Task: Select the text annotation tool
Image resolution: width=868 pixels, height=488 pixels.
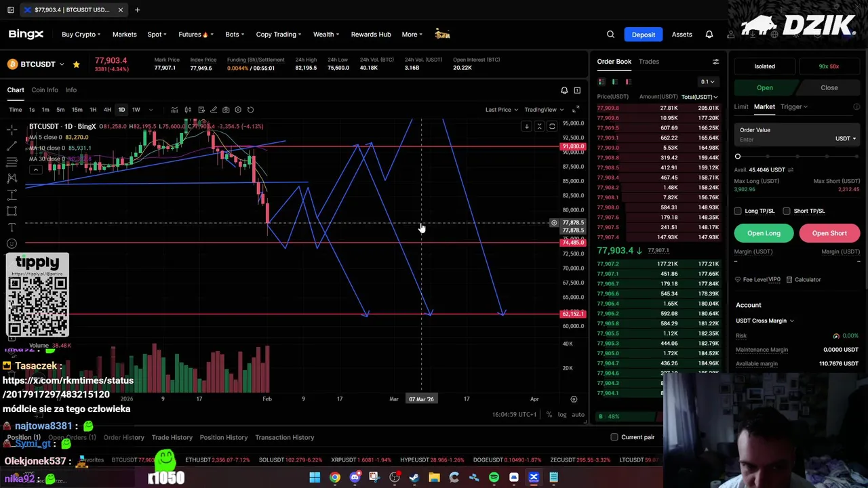Action: pyautogui.click(x=12, y=227)
